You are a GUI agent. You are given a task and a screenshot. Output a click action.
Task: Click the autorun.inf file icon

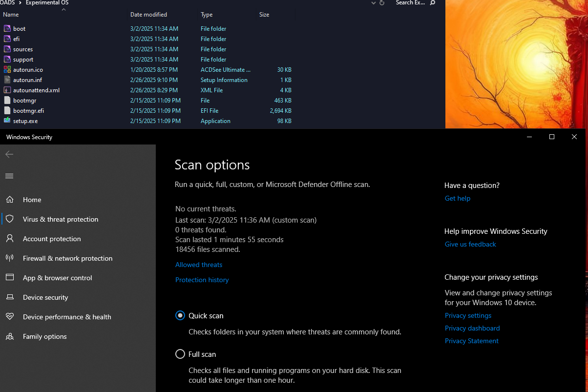click(x=7, y=80)
